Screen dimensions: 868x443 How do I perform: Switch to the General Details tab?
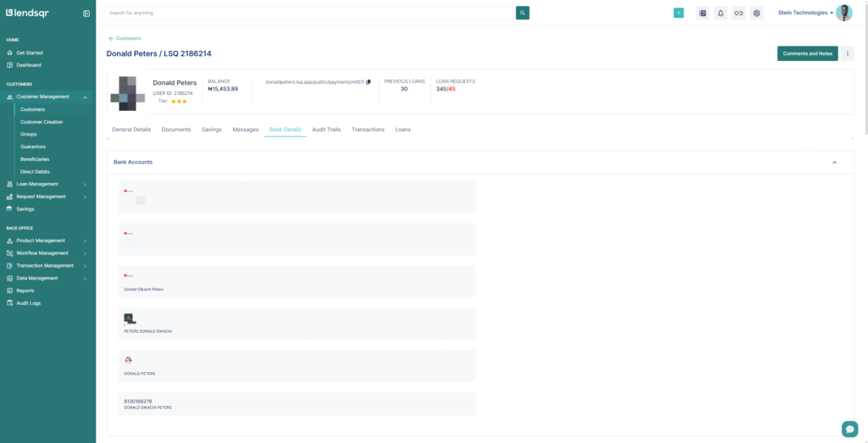(131, 130)
